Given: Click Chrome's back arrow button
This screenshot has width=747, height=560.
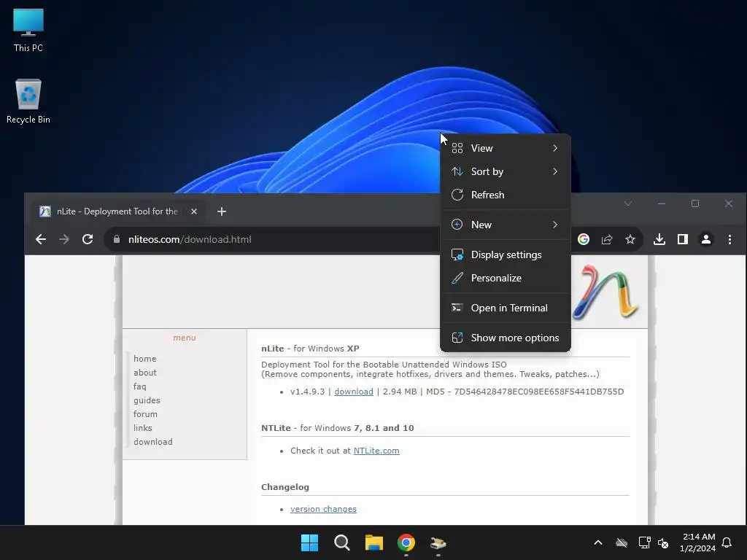Looking at the screenshot, I should pos(41,239).
